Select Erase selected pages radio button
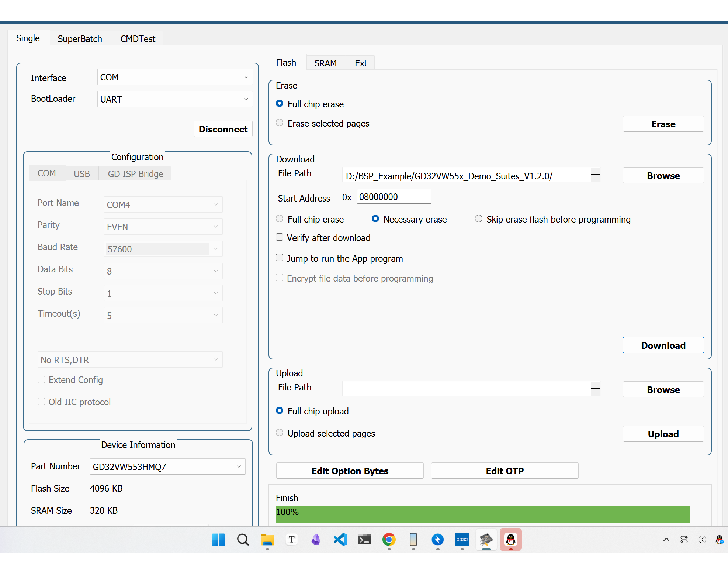 (280, 123)
